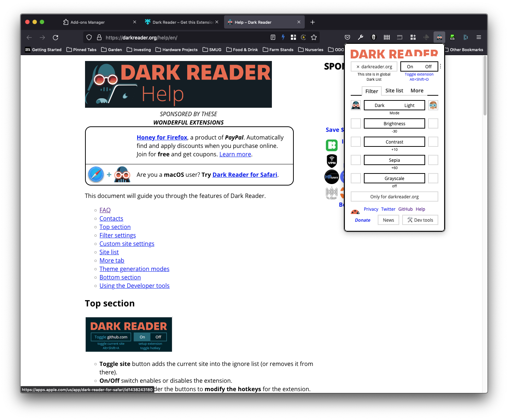Screen dimensions: 508x420
Task: Open the Firefox hamburger menu
Action: (479, 37)
